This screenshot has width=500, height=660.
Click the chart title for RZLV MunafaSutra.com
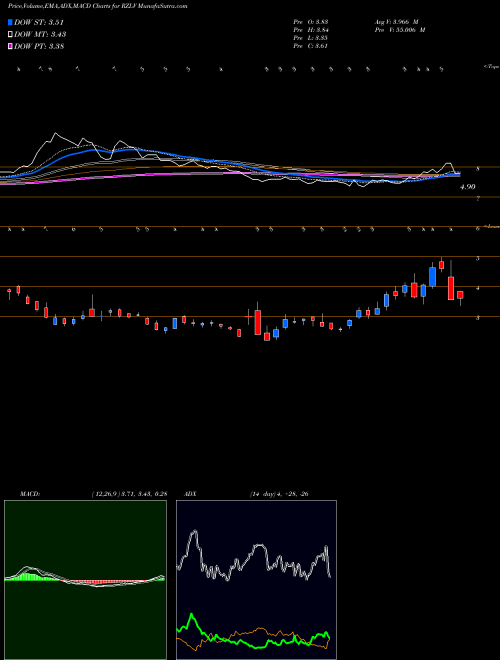98,6
